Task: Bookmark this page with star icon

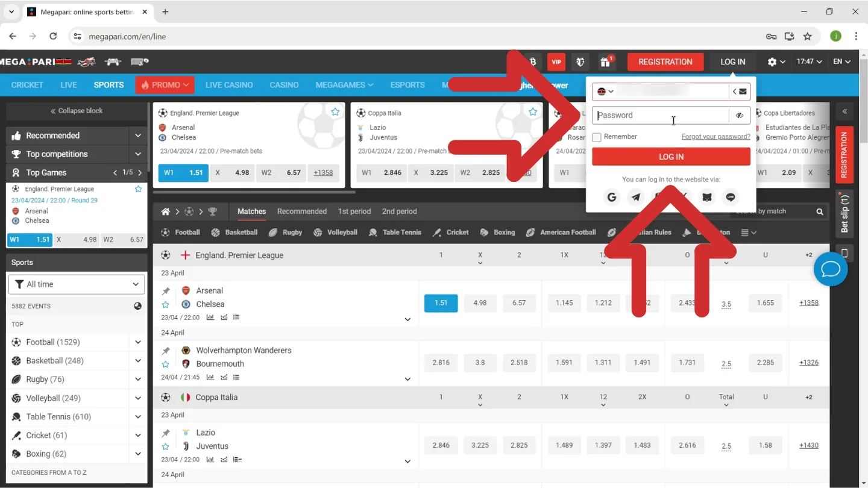Action: (808, 36)
